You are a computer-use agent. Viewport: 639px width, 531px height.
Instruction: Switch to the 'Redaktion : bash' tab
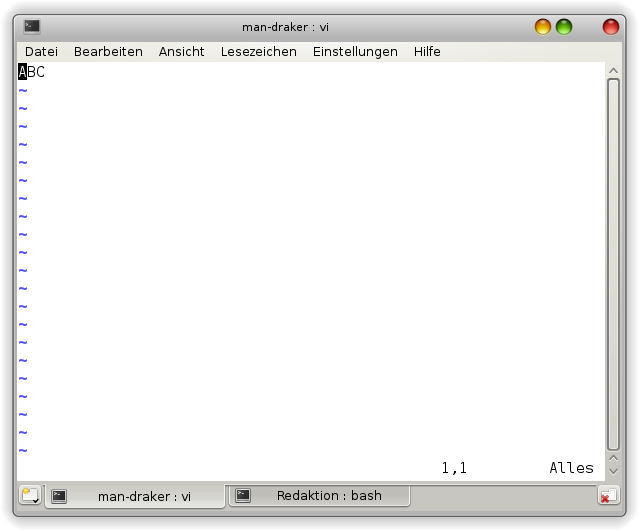(319, 496)
